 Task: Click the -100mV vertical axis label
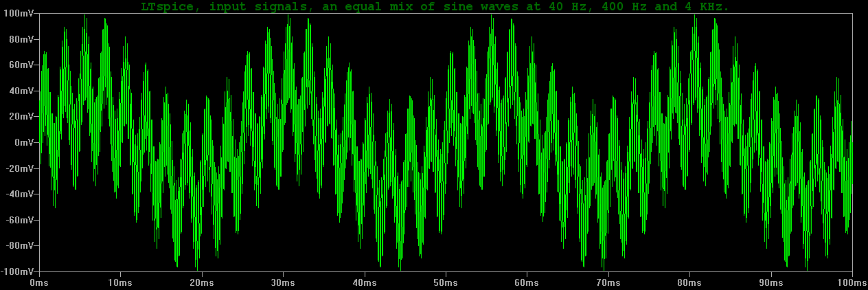click(15, 271)
